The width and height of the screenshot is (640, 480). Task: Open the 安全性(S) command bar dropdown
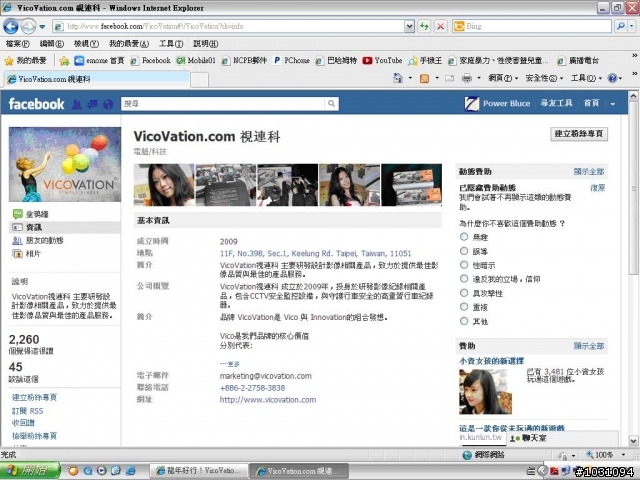tap(544, 78)
